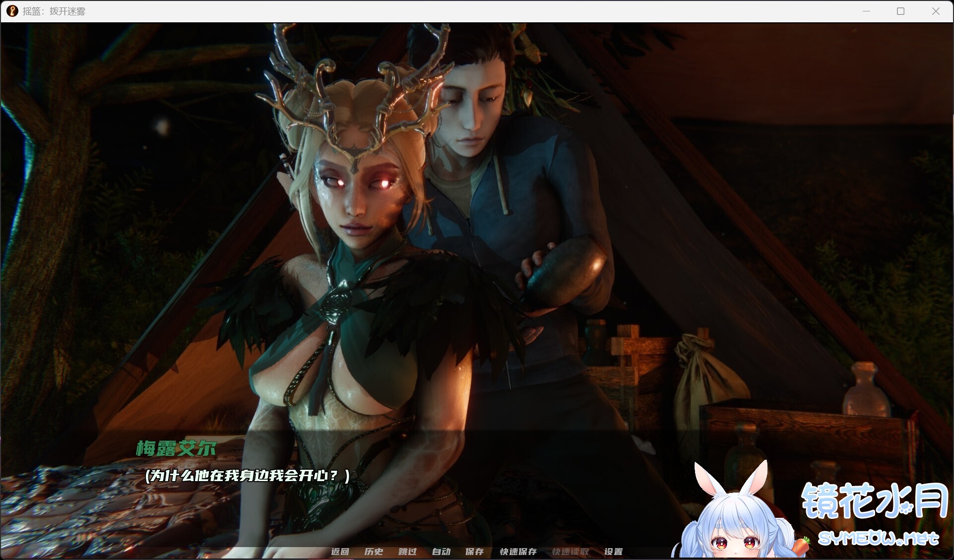The height and width of the screenshot is (560, 954).
Task: Click the 返回 (Back) quick menu button
Action: pos(340,552)
